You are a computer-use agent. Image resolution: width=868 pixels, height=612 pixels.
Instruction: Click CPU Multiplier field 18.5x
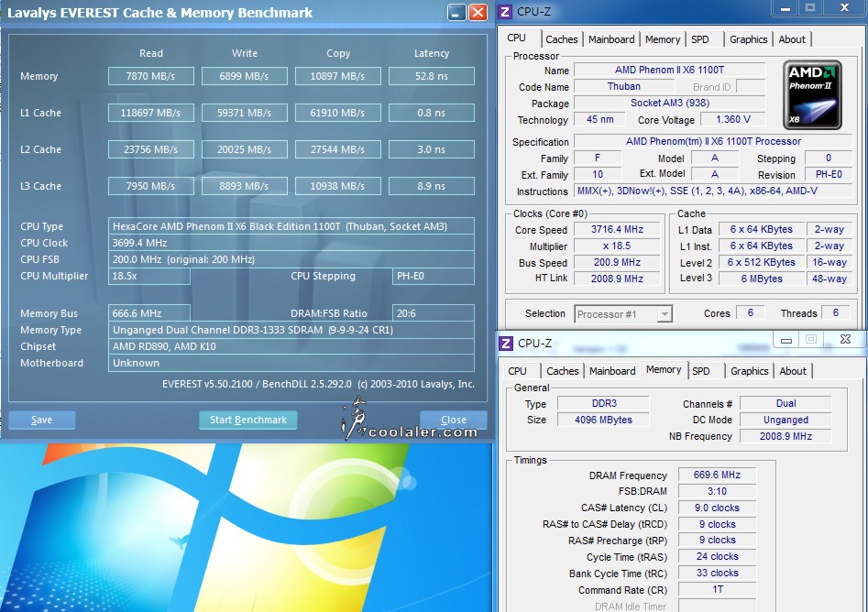pos(148,276)
